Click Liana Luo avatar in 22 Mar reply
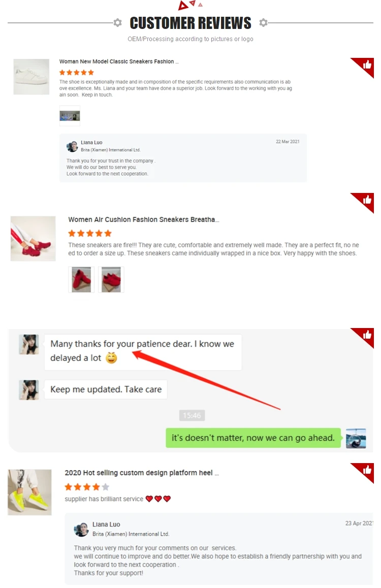381x588 pixels. (x=72, y=146)
